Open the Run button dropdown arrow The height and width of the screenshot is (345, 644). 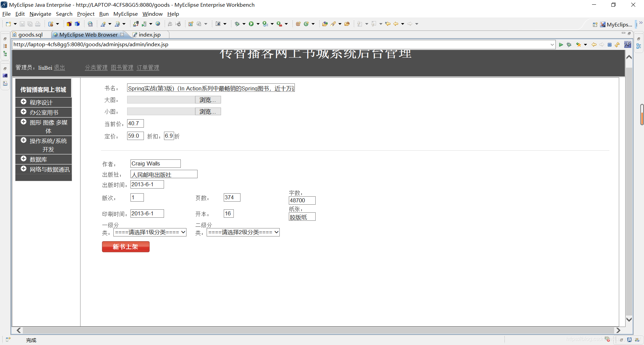258,24
